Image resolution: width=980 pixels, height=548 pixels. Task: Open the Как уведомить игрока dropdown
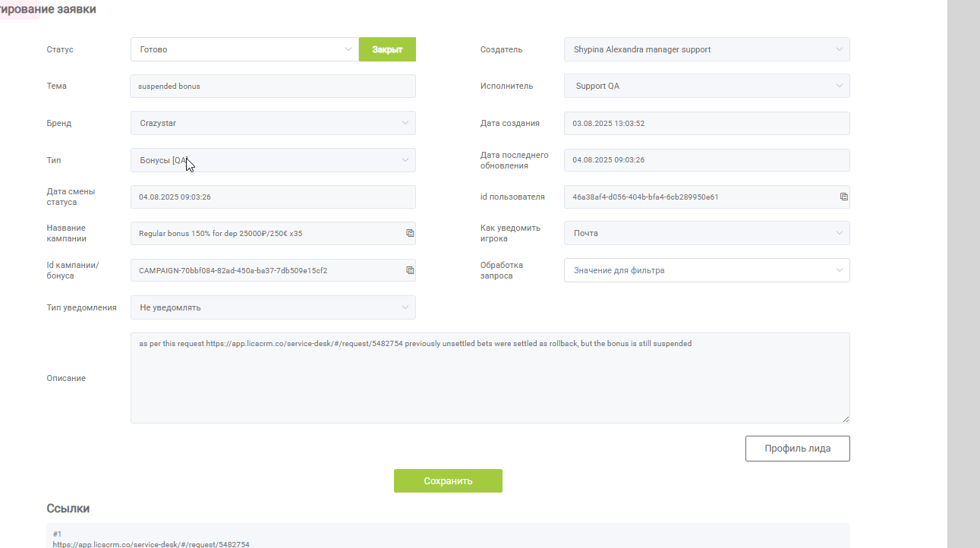click(x=707, y=233)
